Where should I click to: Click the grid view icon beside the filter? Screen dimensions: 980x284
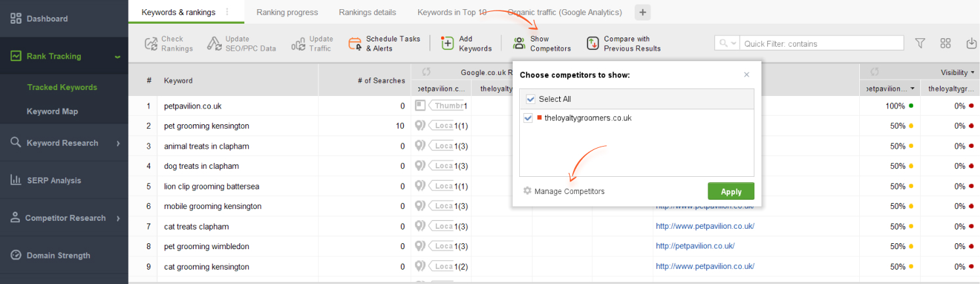click(946, 43)
